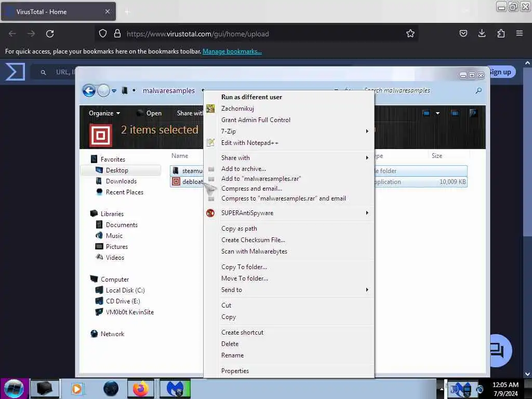
Task: Select Copy as path
Action: [x=239, y=229]
